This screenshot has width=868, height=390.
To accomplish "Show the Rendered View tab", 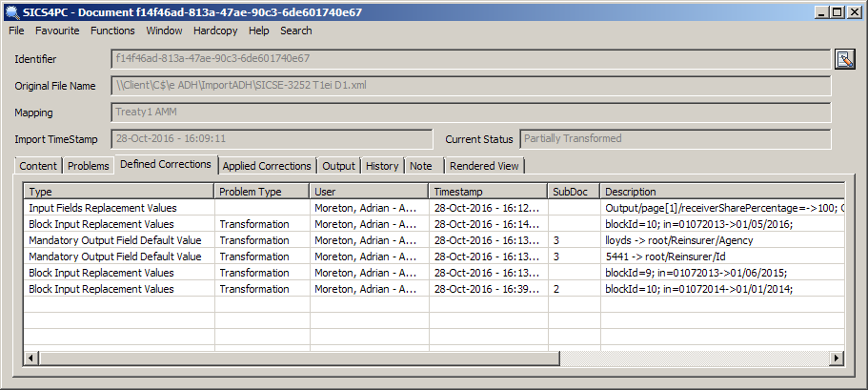I will [x=484, y=166].
